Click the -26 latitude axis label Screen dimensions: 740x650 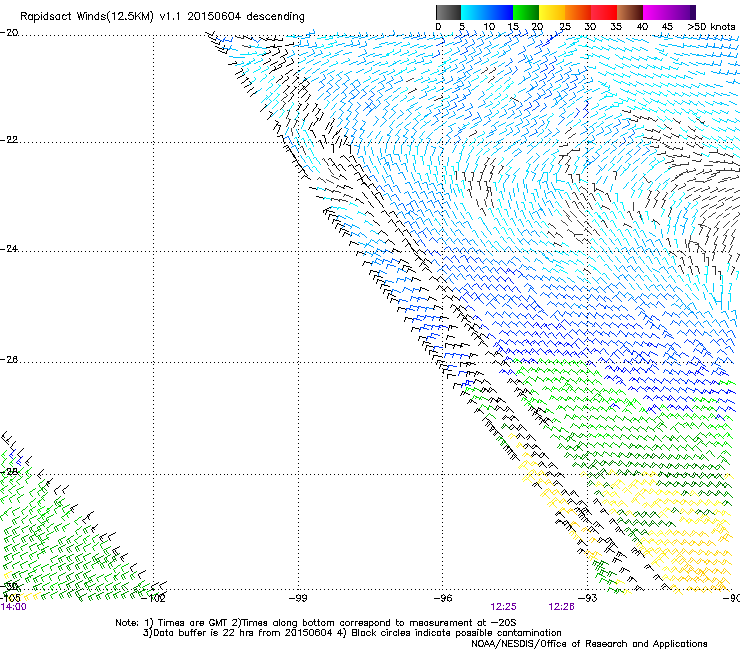pos(9,360)
